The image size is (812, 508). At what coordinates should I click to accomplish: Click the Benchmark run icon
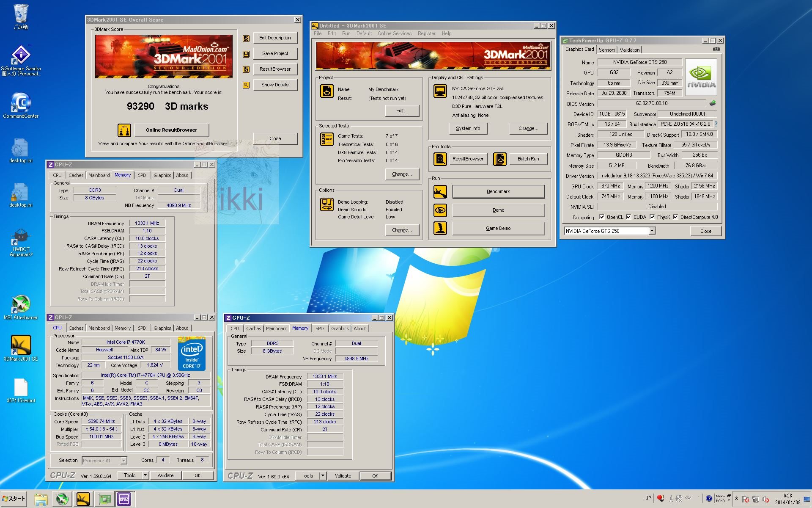pyautogui.click(x=440, y=192)
